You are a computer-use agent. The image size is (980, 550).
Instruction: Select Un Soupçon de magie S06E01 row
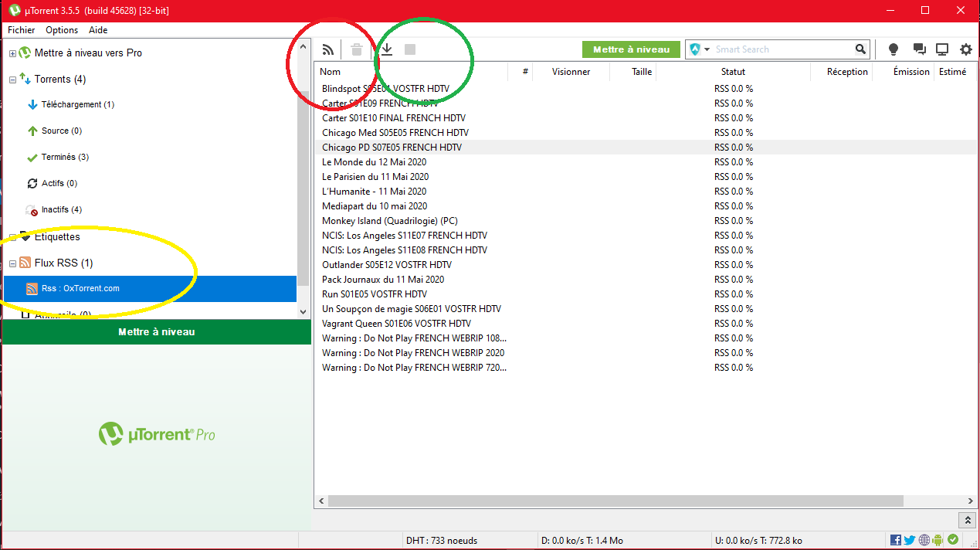pos(646,309)
